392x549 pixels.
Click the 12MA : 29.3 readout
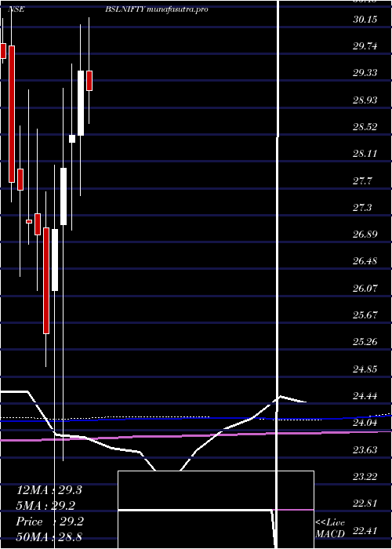click(49, 490)
